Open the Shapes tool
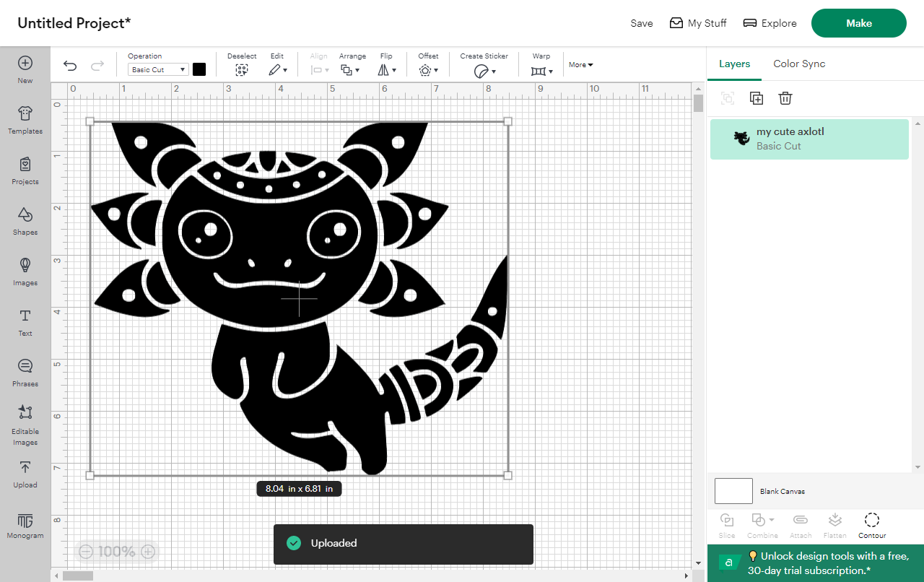924x582 pixels. point(25,220)
